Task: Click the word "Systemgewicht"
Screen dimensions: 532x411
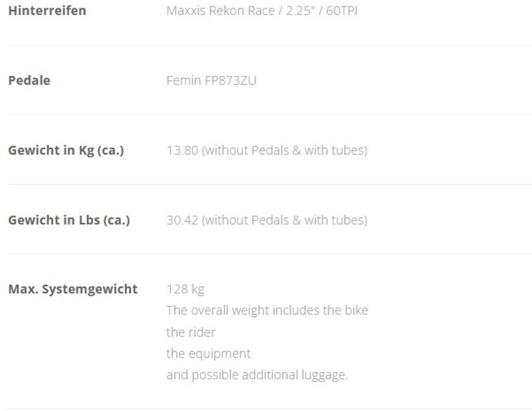Action: point(89,289)
